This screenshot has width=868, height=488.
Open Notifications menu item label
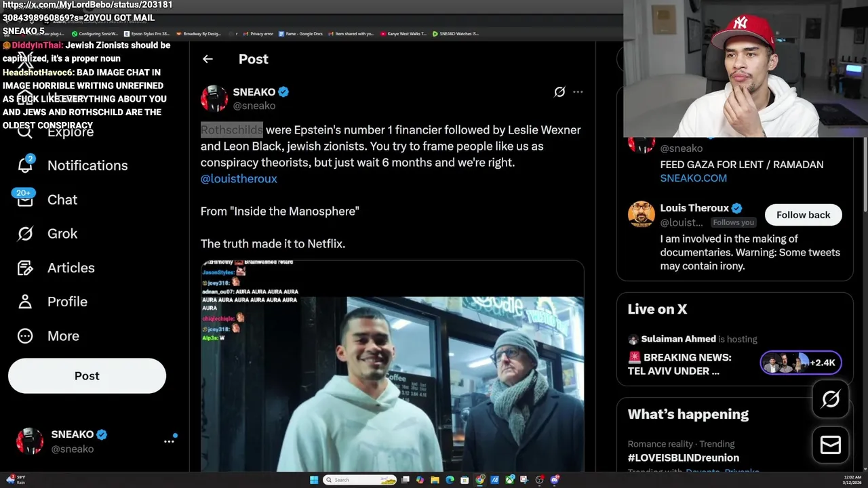[x=87, y=165]
